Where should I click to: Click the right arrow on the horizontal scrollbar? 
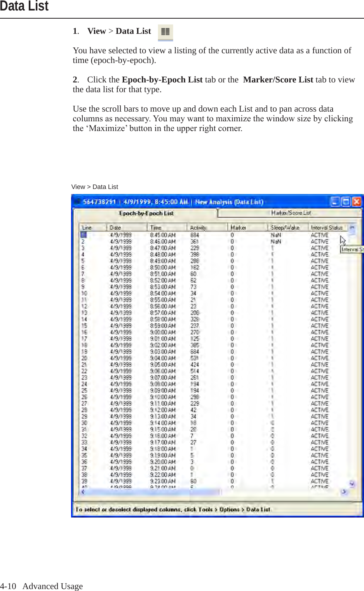[x=345, y=492]
